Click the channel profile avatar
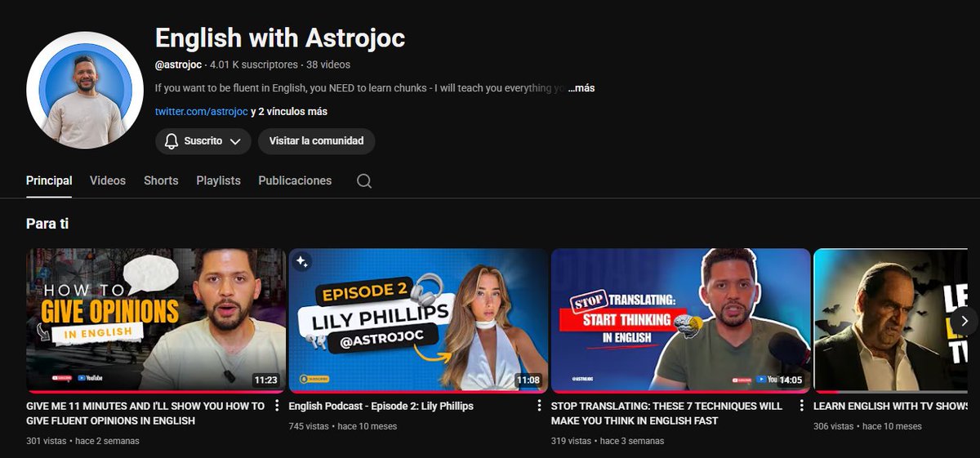The height and width of the screenshot is (458, 980). point(86,91)
